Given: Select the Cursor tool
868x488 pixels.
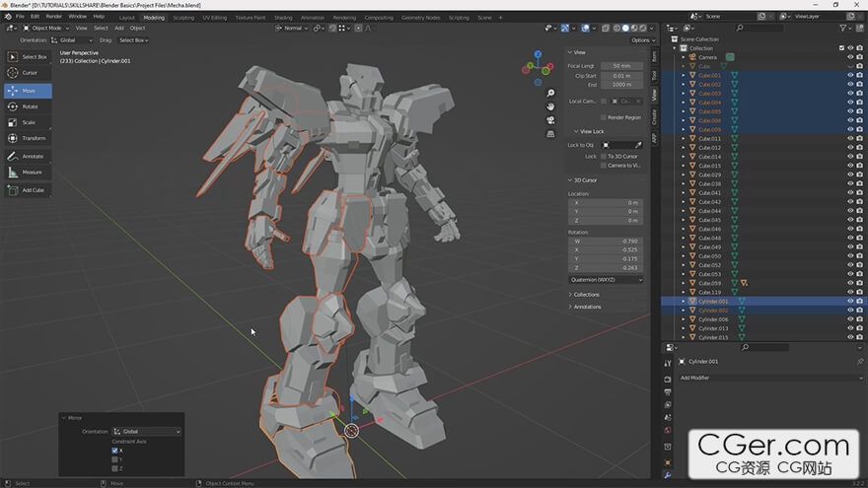Looking at the screenshot, I should 26,72.
